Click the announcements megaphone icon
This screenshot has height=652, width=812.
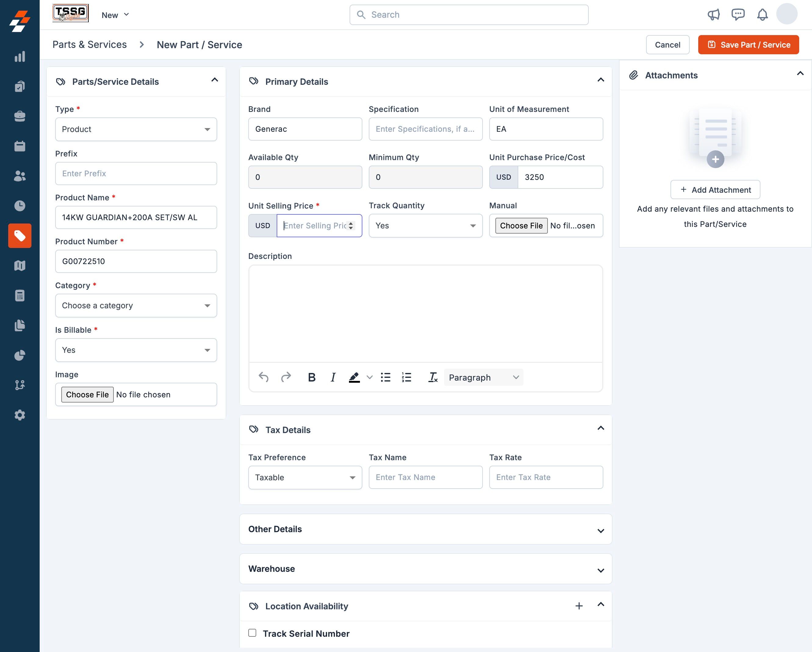[713, 15]
